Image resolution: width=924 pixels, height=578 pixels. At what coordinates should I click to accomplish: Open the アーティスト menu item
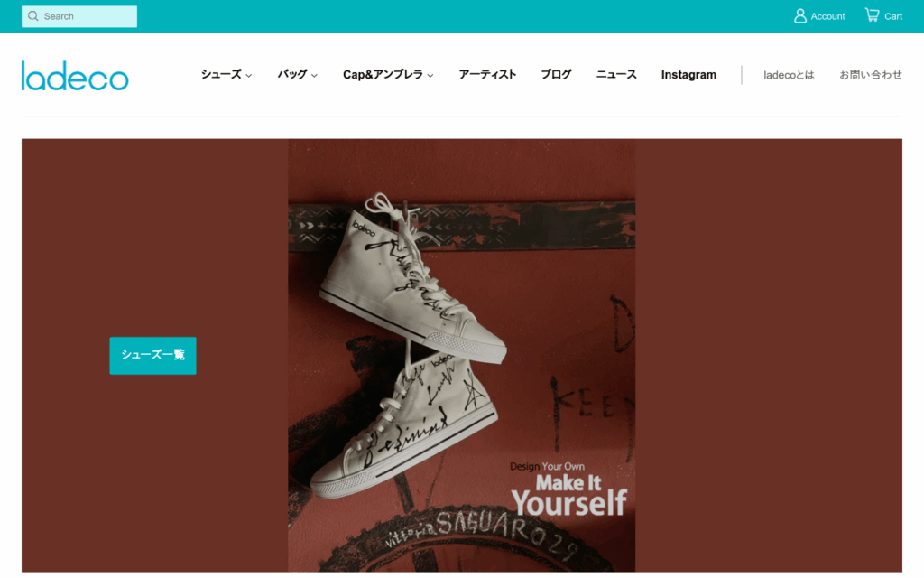pos(487,74)
